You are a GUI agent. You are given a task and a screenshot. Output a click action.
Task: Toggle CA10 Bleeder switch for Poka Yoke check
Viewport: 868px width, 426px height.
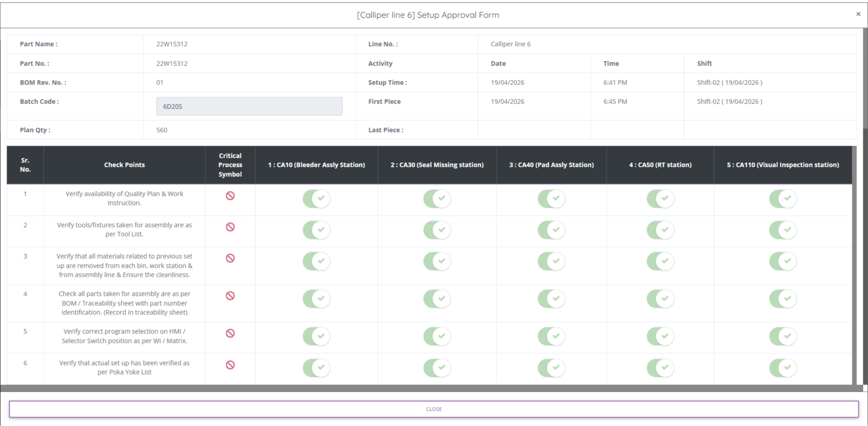[316, 368]
